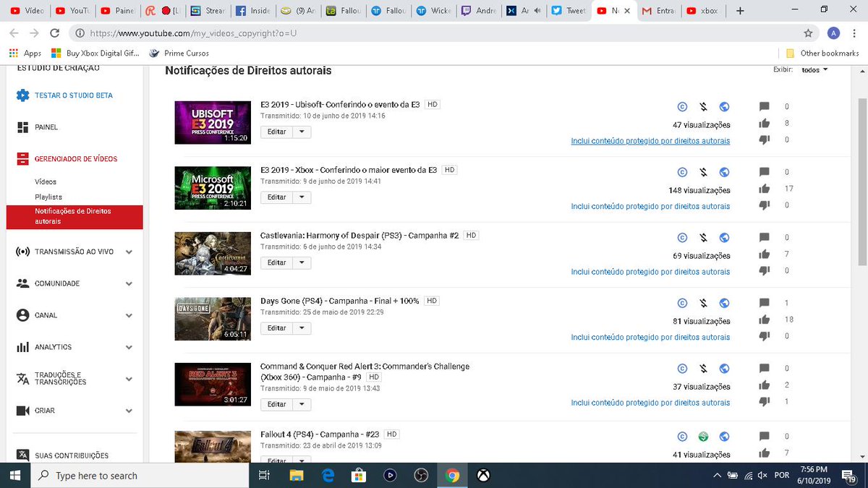Open Suas Contribuições in sidebar
The width and height of the screenshot is (868, 488).
click(x=72, y=455)
